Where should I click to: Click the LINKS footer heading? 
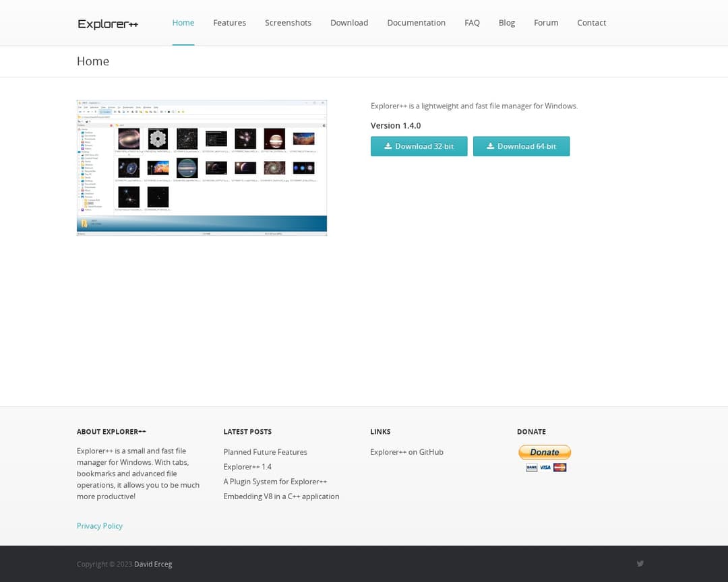(380, 432)
